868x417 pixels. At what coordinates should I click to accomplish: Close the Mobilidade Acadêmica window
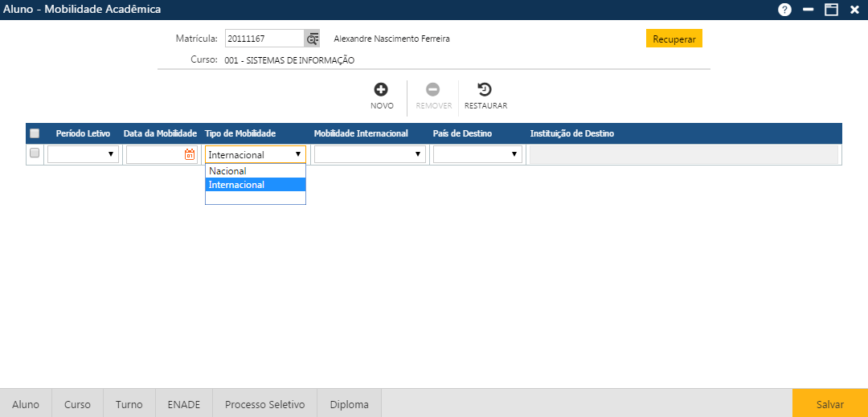pyautogui.click(x=854, y=10)
